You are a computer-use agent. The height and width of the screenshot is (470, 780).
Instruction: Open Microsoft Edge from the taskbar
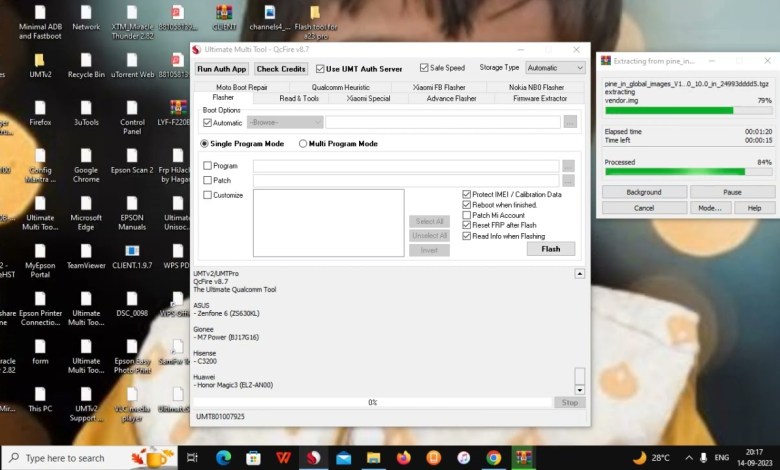point(223,457)
